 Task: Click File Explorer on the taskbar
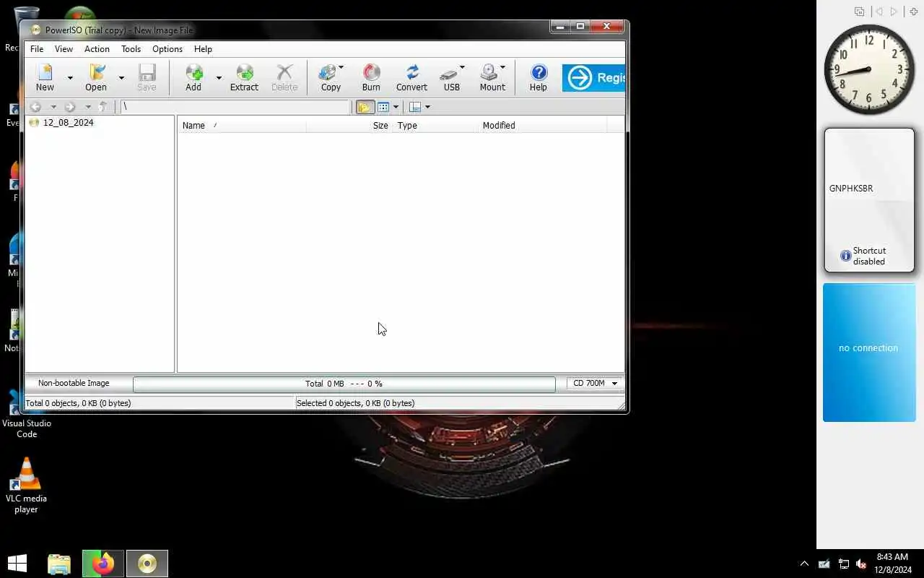[x=59, y=564]
